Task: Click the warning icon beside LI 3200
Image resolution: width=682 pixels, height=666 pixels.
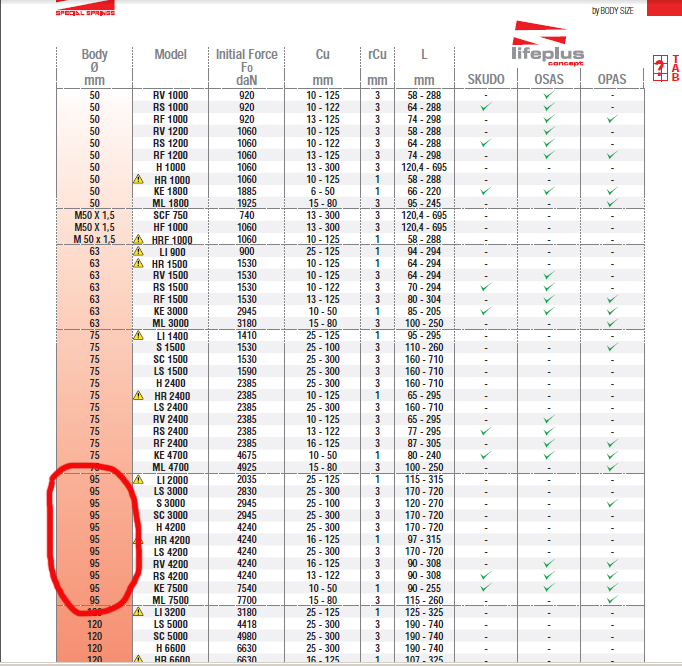Action: pyautogui.click(x=139, y=612)
